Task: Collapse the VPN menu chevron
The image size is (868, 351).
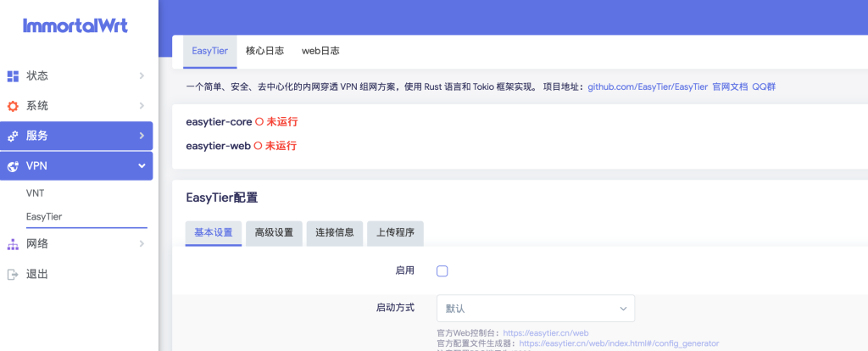Action: pos(142,166)
